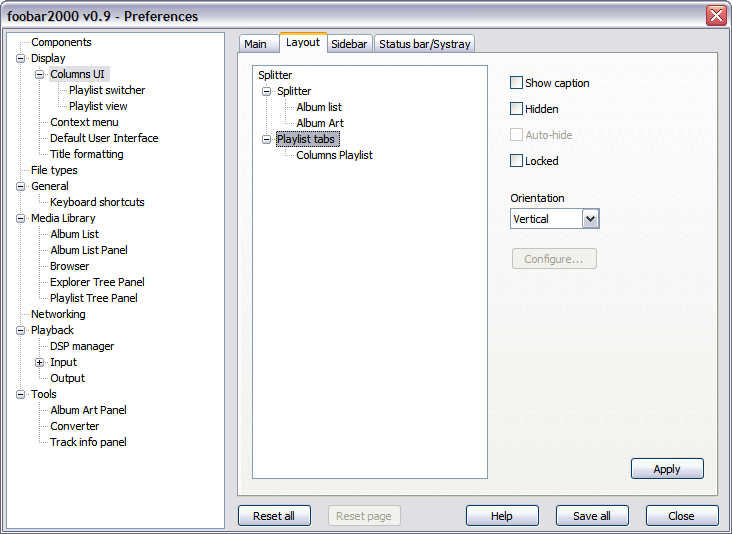Collapse the Display tree node
Screen dimensions: 732x534
tap(21, 58)
